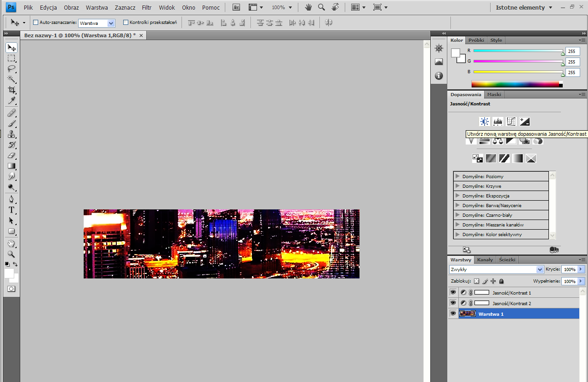Select the Move tool in the toolbox
Screen dimensions: 588x382
click(x=12, y=47)
